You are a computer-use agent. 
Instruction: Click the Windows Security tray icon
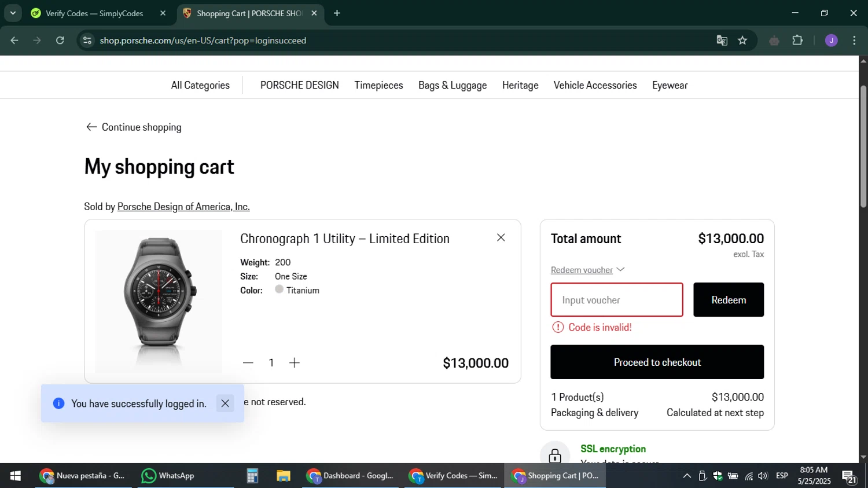[x=718, y=476]
